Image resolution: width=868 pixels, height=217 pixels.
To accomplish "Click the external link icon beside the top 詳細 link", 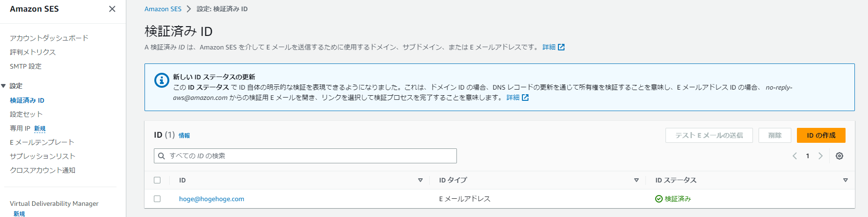I will click(561, 47).
